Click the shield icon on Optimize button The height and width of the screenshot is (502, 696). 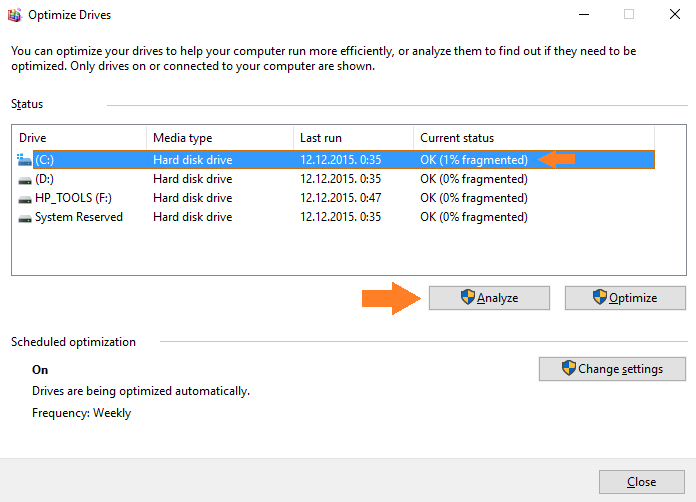point(600,297)
